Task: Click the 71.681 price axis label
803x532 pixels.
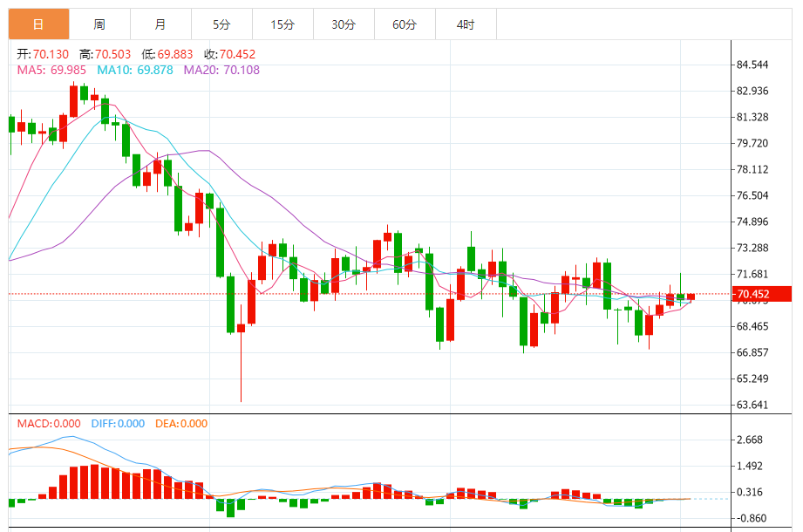Action: pos(752,274)
